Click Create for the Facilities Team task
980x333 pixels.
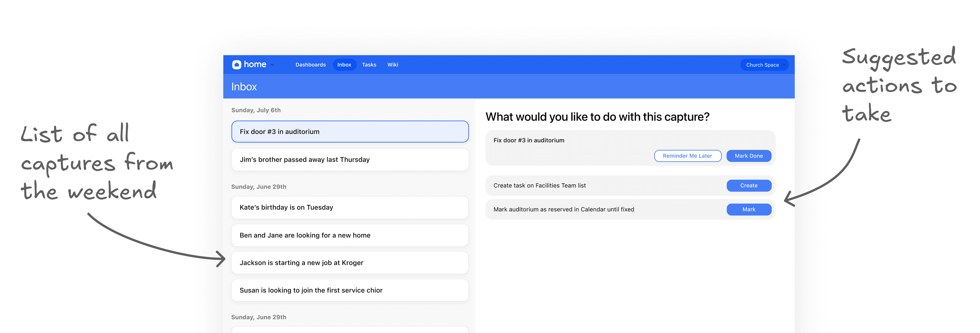(748, 185)
